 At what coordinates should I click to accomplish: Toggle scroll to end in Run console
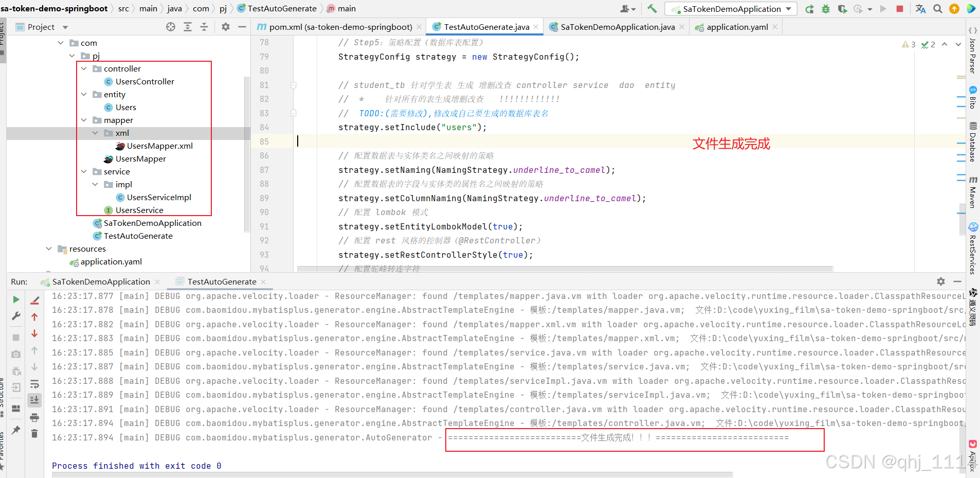click(34, 400)
